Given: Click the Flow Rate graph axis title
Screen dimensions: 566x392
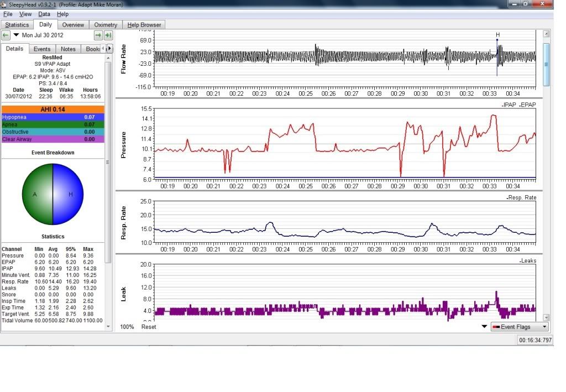Looking at the screenshot, I should [123, 59].
